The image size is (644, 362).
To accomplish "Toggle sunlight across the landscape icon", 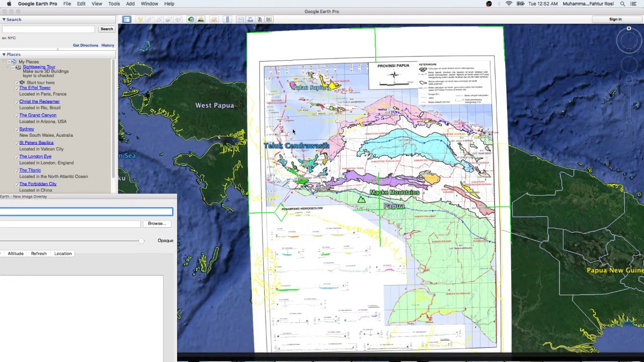I will tap(201, 19).
